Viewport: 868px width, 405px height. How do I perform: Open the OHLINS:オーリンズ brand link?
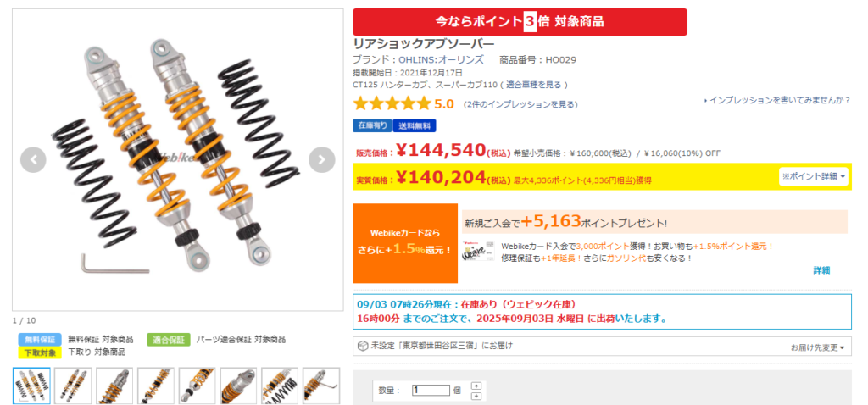click(441, 60)
